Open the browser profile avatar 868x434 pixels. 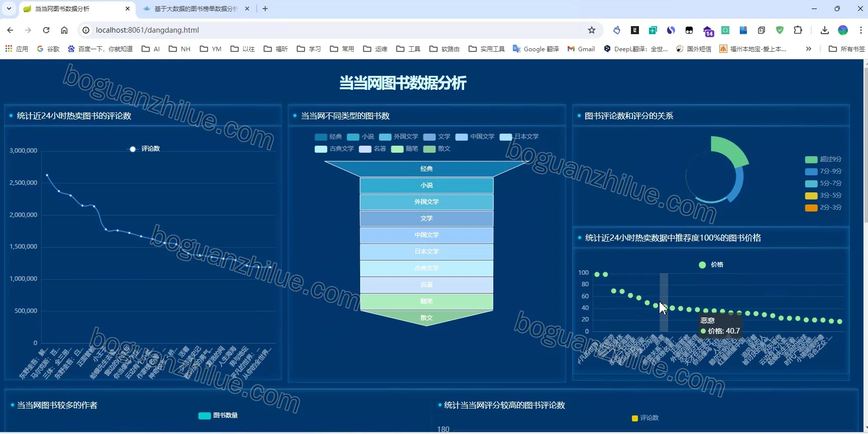point(843,30)
